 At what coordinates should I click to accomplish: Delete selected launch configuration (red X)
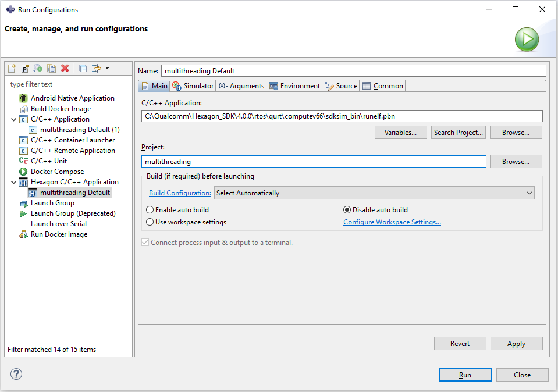tap(65, 68)
